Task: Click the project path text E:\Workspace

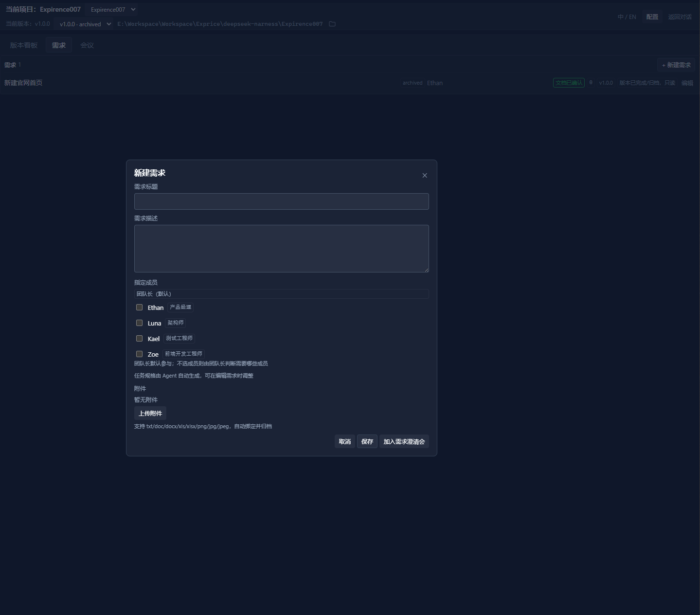Action: (x=220, y=24)
